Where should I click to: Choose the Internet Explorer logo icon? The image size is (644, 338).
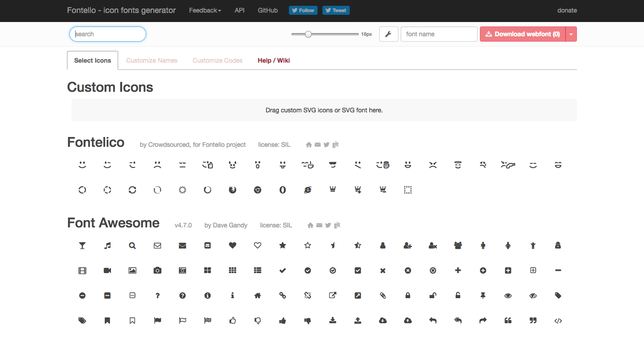pyautogui.click(x=308, y=190)
